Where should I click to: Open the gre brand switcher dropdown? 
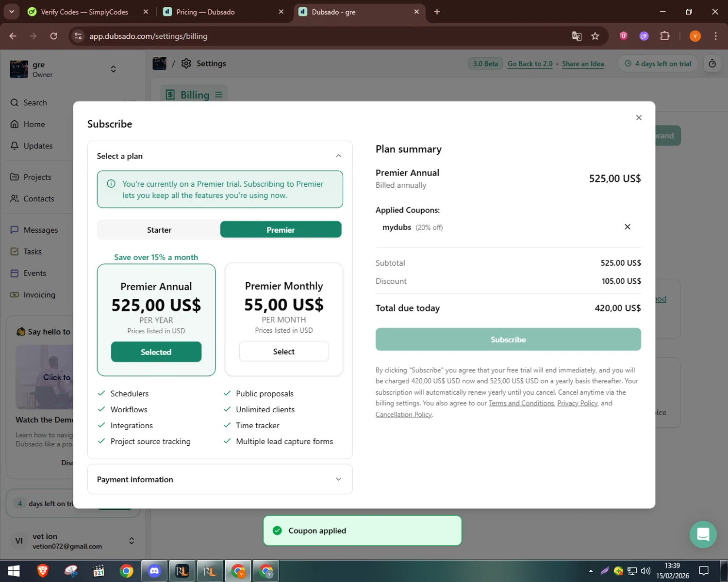(113, 69)
